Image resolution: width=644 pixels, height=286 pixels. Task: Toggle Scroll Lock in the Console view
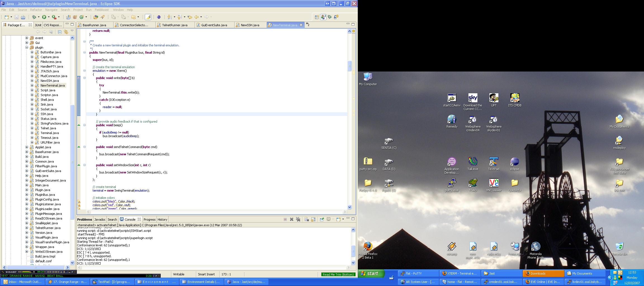(313, 220)
